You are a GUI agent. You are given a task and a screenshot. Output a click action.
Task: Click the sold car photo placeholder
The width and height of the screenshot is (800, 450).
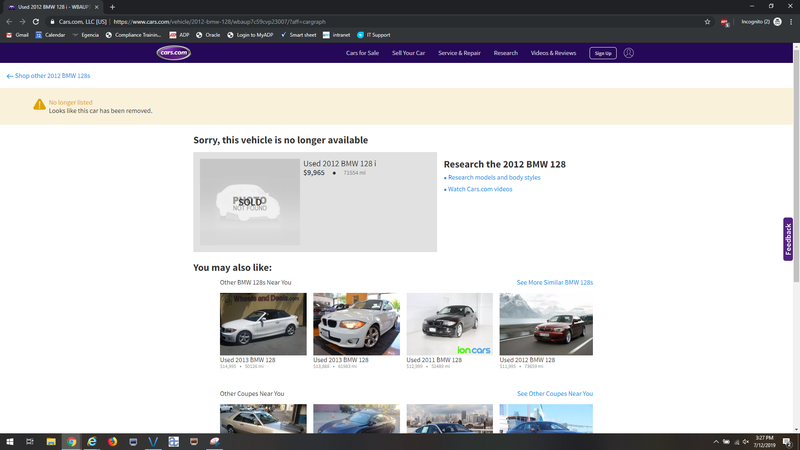click(x=250, y=202)
